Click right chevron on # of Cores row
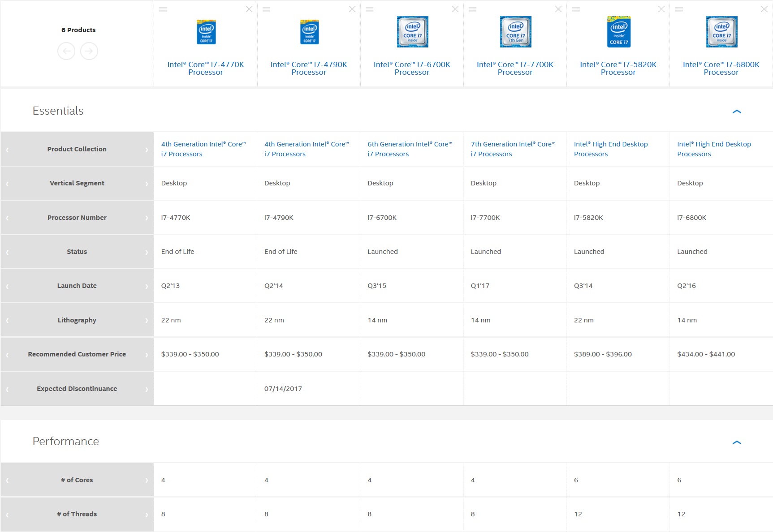Viewport: 773px width, 532px height. (x=147, y=481)
